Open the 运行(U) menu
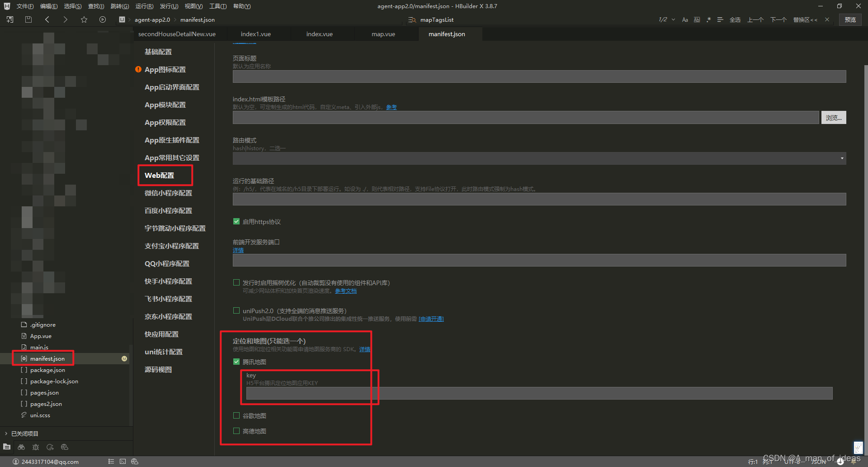868x467 pixels. pos(144,6)
